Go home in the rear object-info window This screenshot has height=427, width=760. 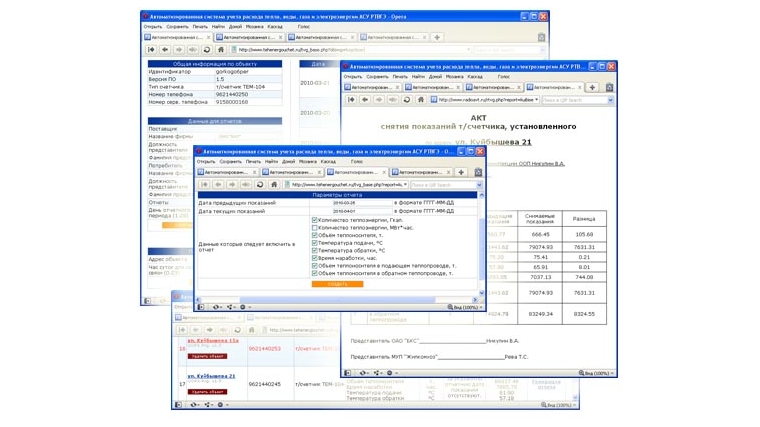(221, 49)
